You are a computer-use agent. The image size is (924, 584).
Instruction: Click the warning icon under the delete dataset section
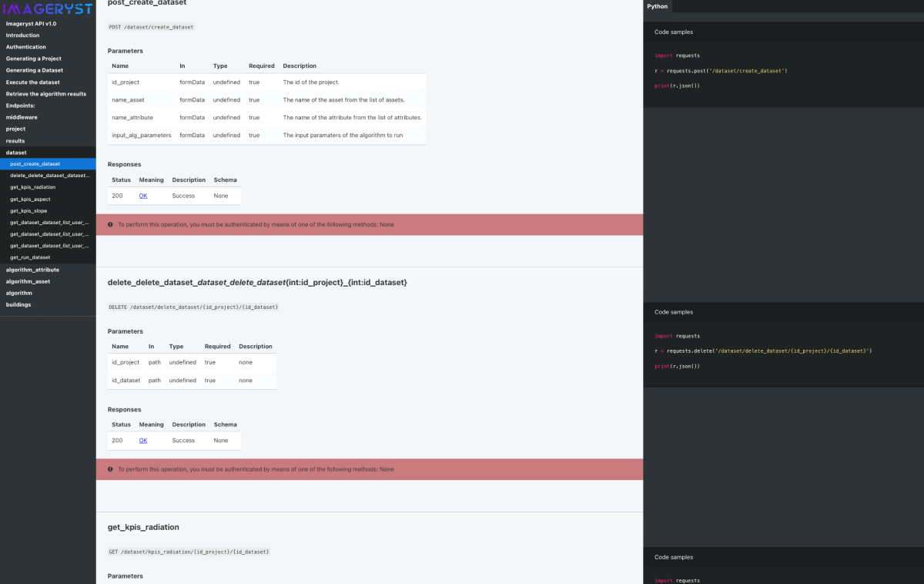coord(111,469)
